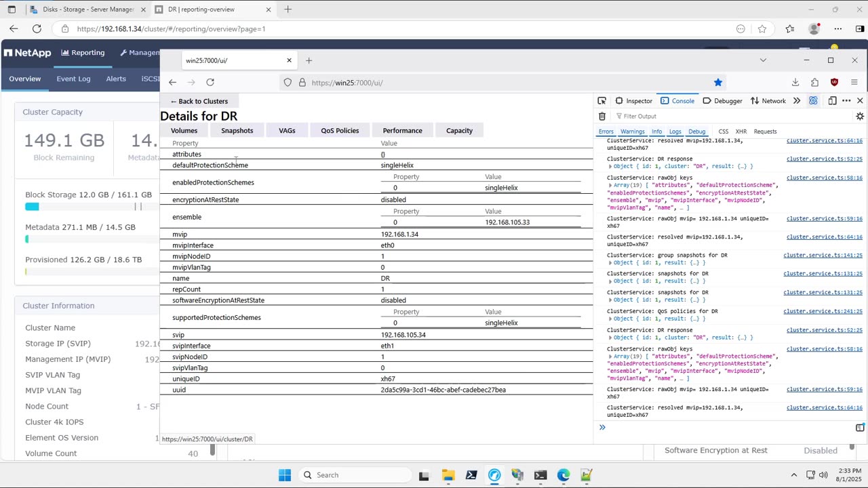The width and height of the screenshot is (868, 488).
Task: Click favorite star in Edge address bar
Action: coord(762,28)
